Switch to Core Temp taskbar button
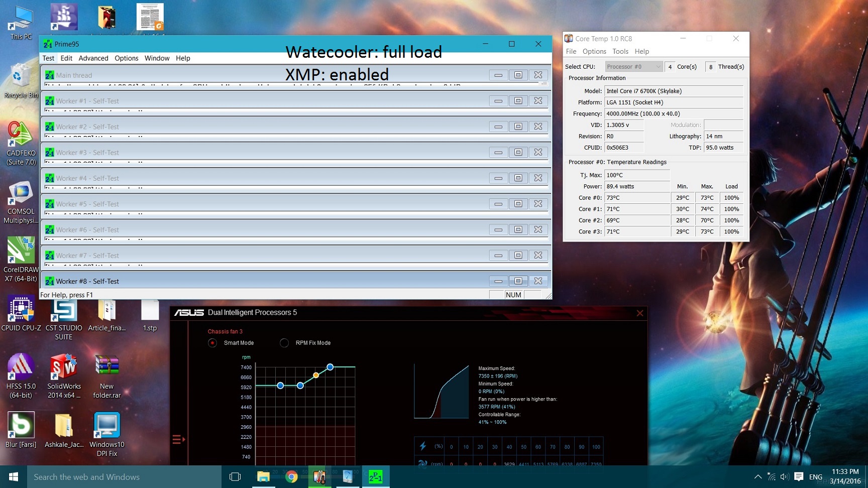 point(319,476)
